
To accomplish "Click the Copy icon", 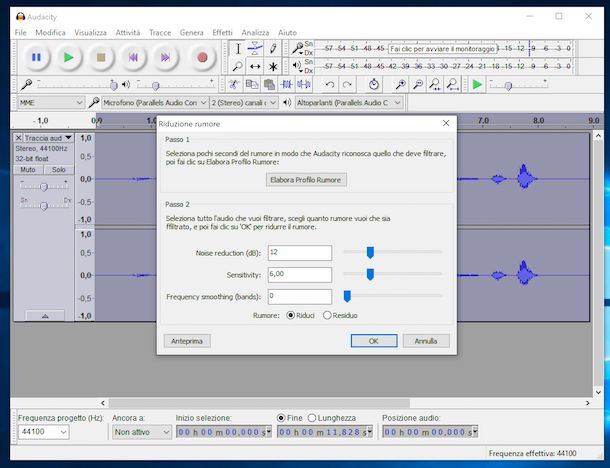I will click(252, 84).
